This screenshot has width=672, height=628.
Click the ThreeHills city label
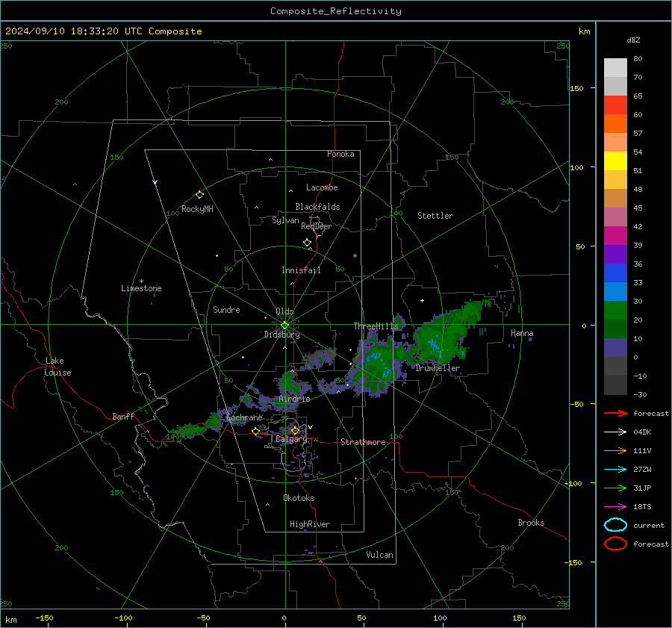click(376, 326)
